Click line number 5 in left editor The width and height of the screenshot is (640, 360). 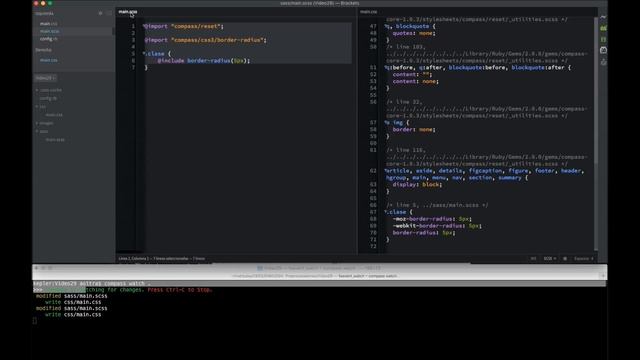click(x=133, y=53)
